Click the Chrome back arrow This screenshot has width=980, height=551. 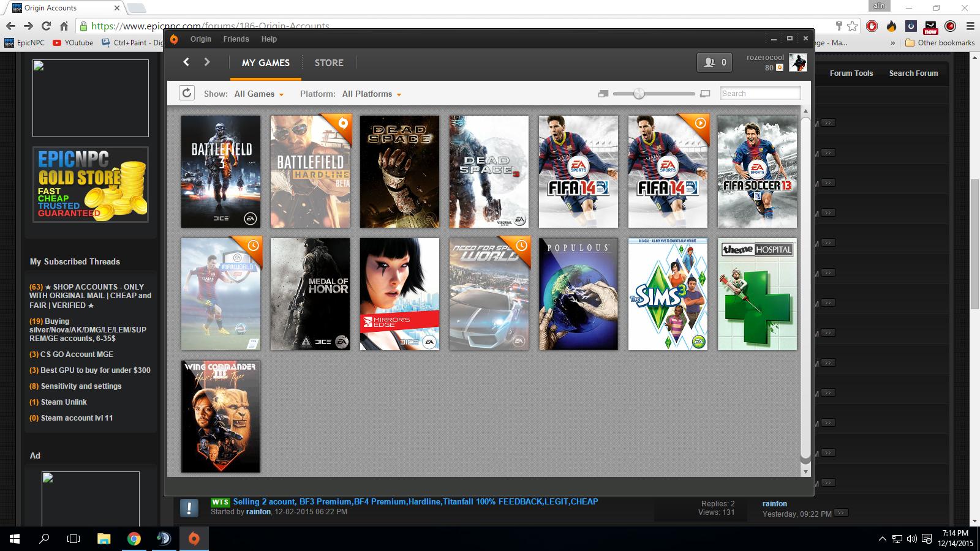click(x=10, y=26)
